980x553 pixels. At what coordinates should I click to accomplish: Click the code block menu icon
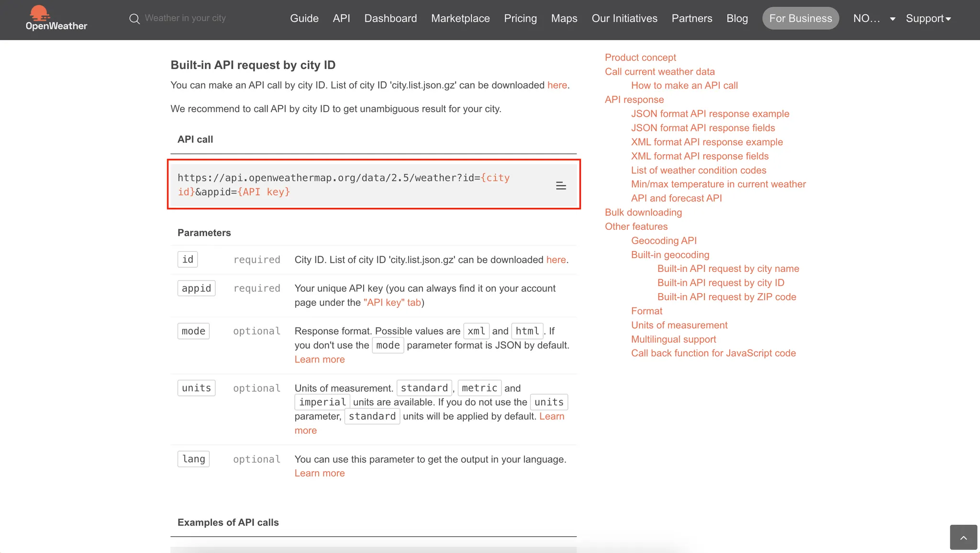(561, 186)
